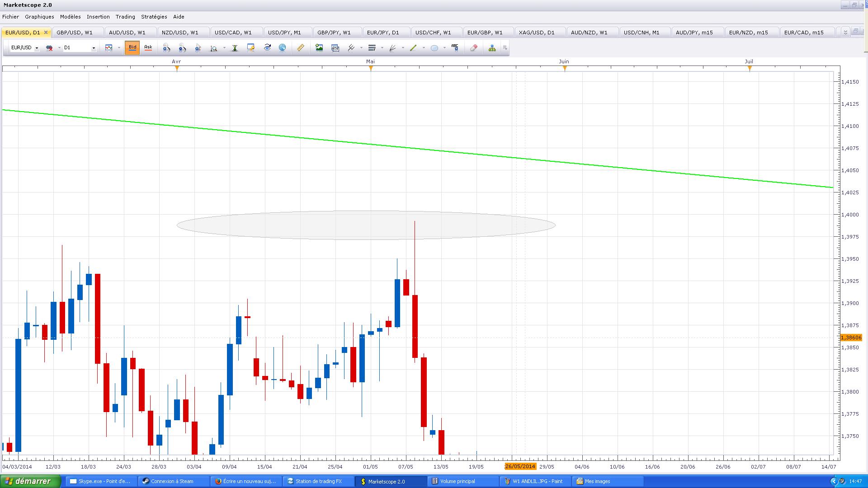868x488 pixels.
Task: Click the orange 1,38606 price label
Action: tap(851, 338)
